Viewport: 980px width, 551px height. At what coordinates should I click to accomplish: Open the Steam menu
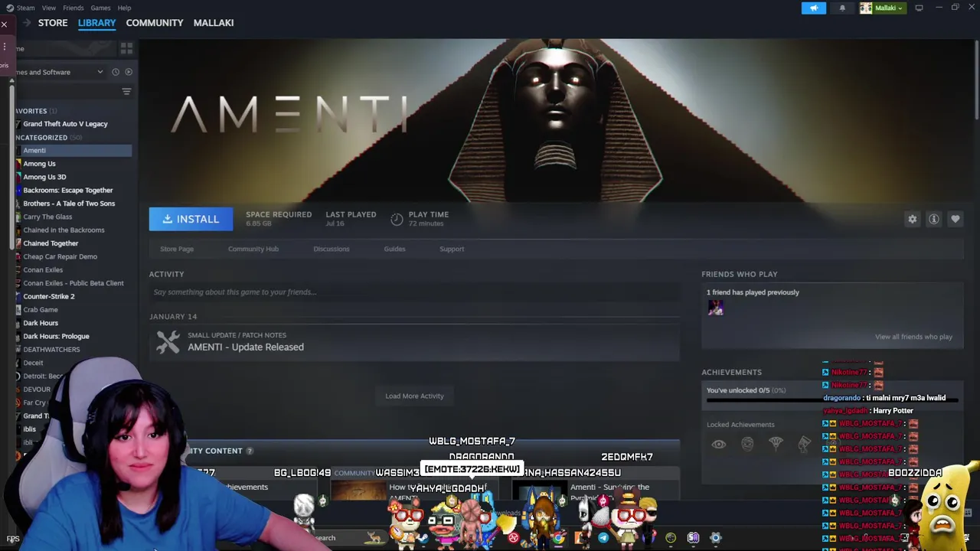(x=25, y=8)
